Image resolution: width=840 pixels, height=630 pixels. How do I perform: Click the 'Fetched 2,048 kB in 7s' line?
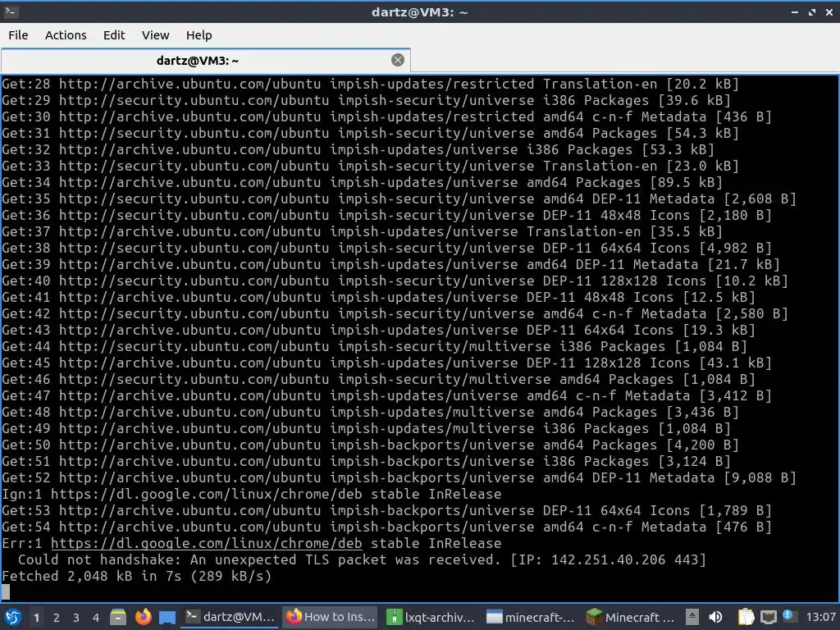pos(137,577)
